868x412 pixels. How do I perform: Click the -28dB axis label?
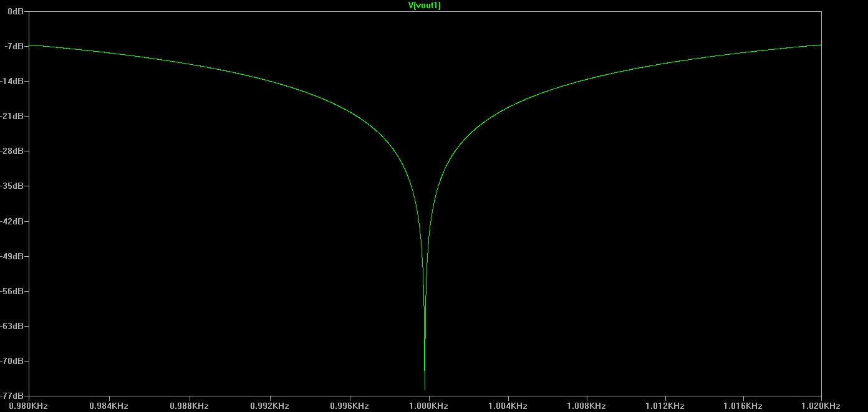12,151
